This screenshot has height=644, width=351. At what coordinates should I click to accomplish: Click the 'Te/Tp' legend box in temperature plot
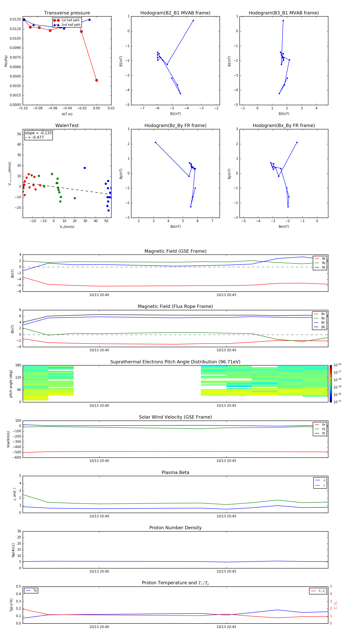(x=318, y=591)
